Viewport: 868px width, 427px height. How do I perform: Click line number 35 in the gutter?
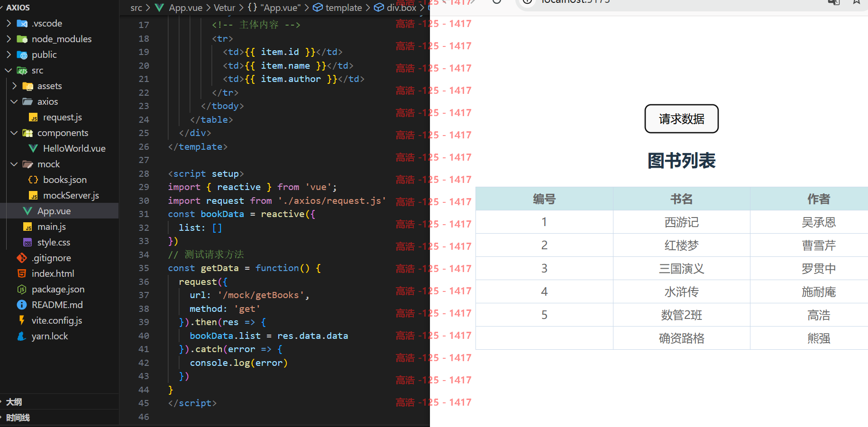[144, 268]
